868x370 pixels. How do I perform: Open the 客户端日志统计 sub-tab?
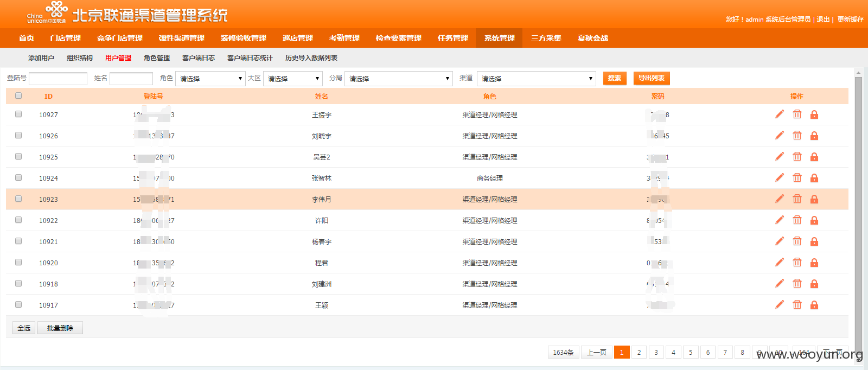click(x=250, y=58)
